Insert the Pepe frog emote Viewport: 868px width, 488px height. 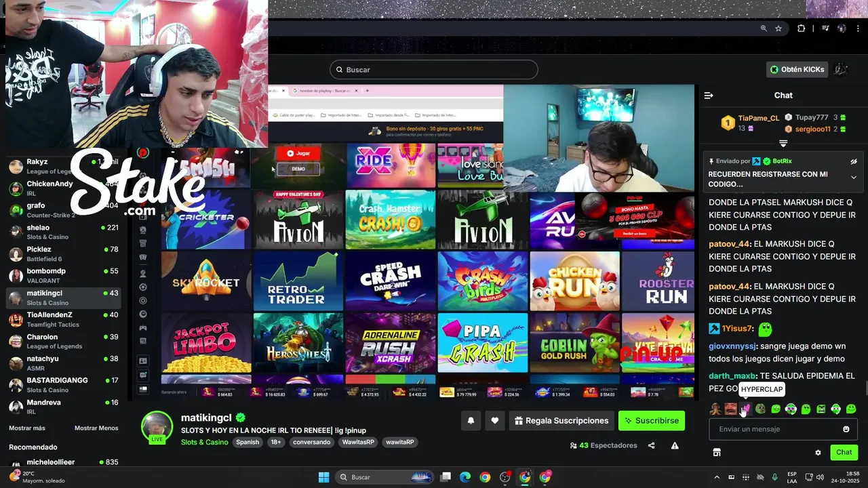click(760, 409)
